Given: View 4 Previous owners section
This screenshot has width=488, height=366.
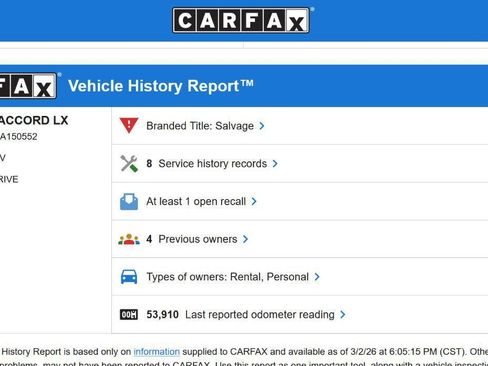Looking at the screenshot, I should click(x=192, y=239).
